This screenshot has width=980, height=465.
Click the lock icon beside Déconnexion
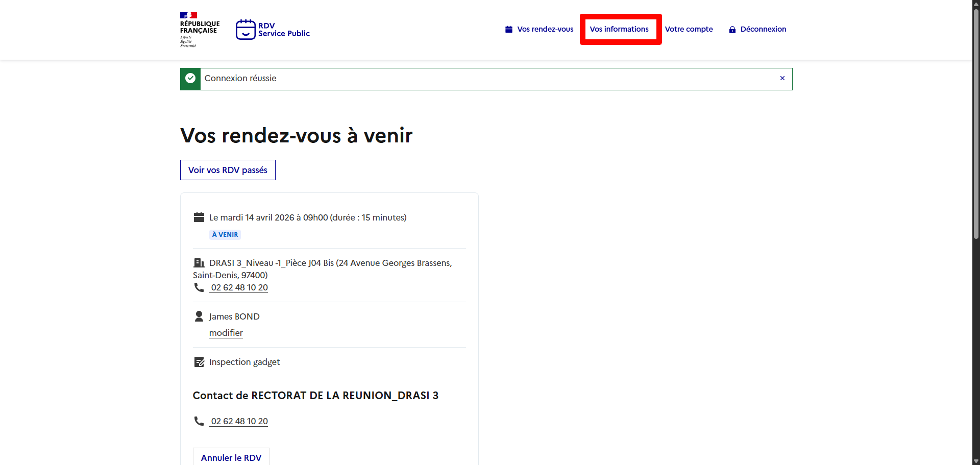tap(732, 30)
